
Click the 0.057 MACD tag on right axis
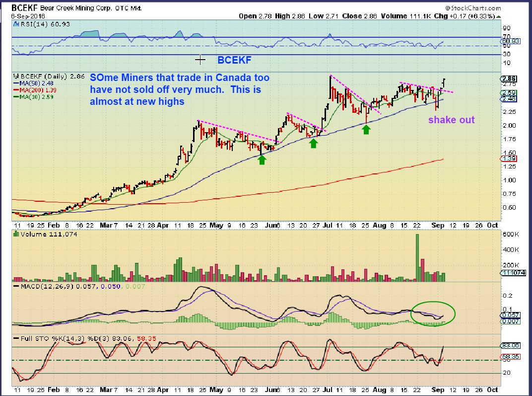coord(510,315)
